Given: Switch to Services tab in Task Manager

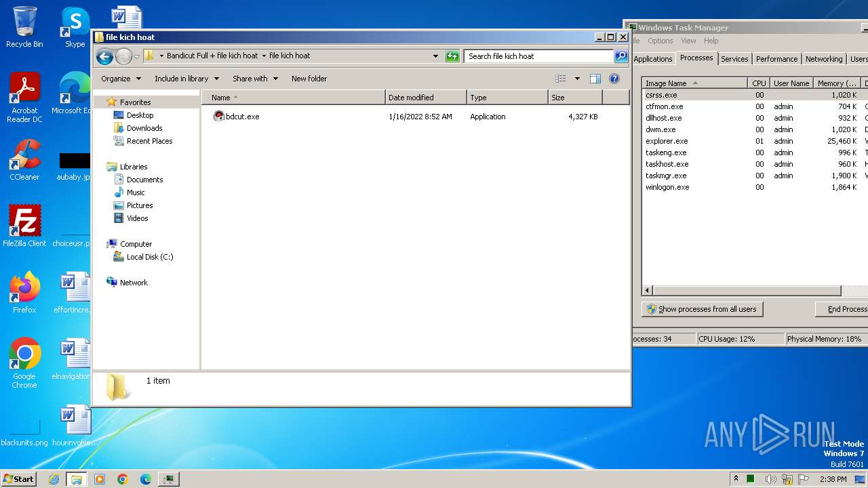Looking at the screenshot, I should pyautogui.click(x=734, y=59).
